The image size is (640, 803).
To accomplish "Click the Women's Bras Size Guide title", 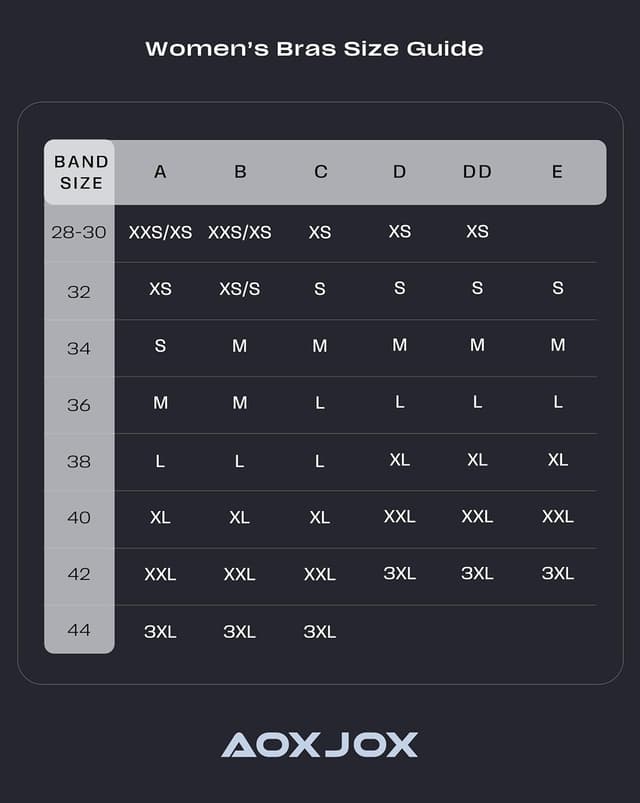I will click(x=314, y=48).
